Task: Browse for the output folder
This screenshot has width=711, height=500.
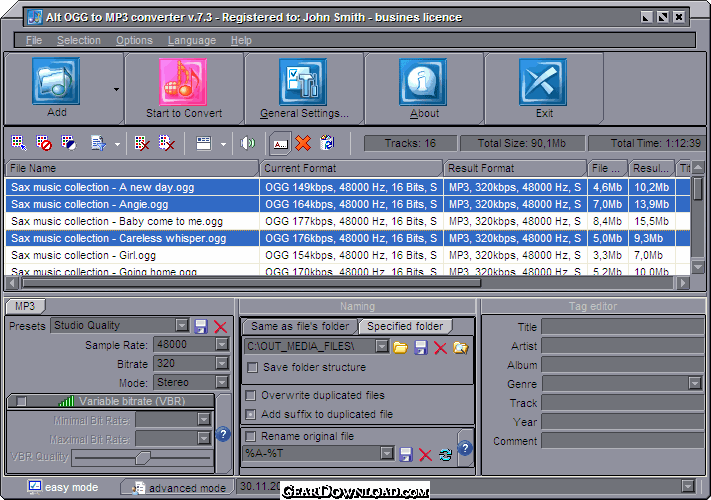Action: (x=400, y=348)
